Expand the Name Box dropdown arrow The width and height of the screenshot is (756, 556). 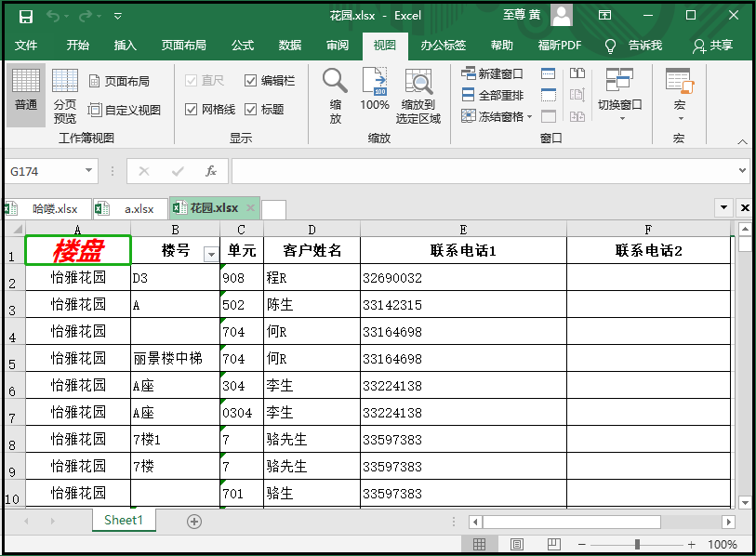89,171
